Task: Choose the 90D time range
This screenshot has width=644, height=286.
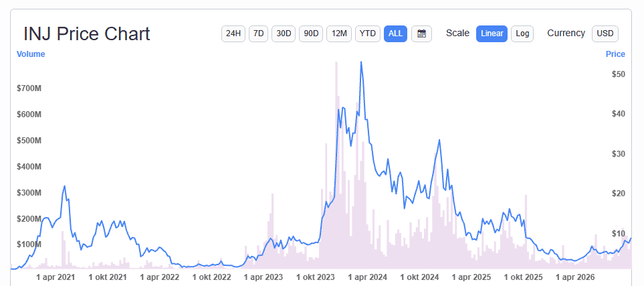Action: coord(311,33)
